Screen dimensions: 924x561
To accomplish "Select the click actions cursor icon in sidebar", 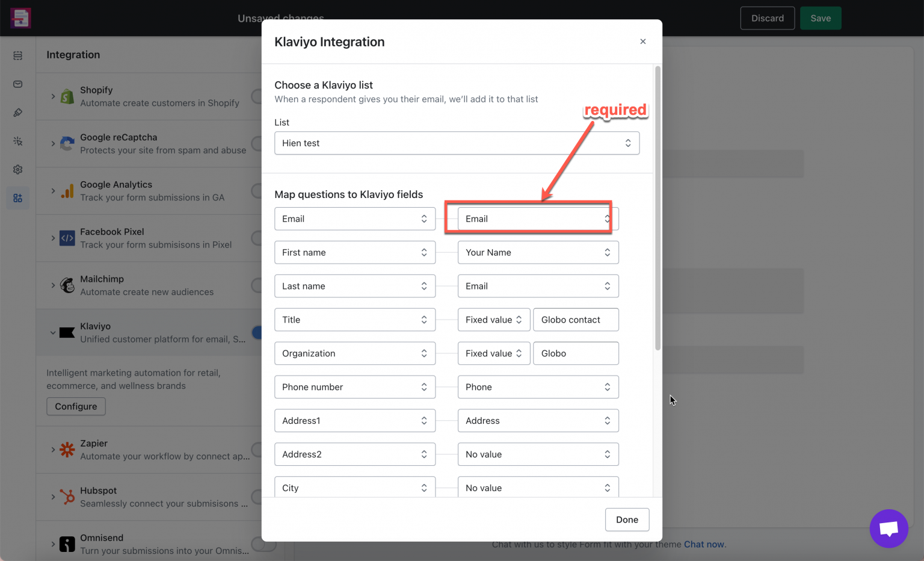I will click(17, 141).
